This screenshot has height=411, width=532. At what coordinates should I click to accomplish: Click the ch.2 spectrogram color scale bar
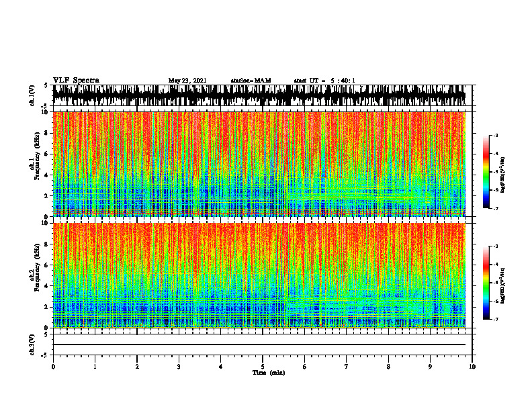pos(486,283)
